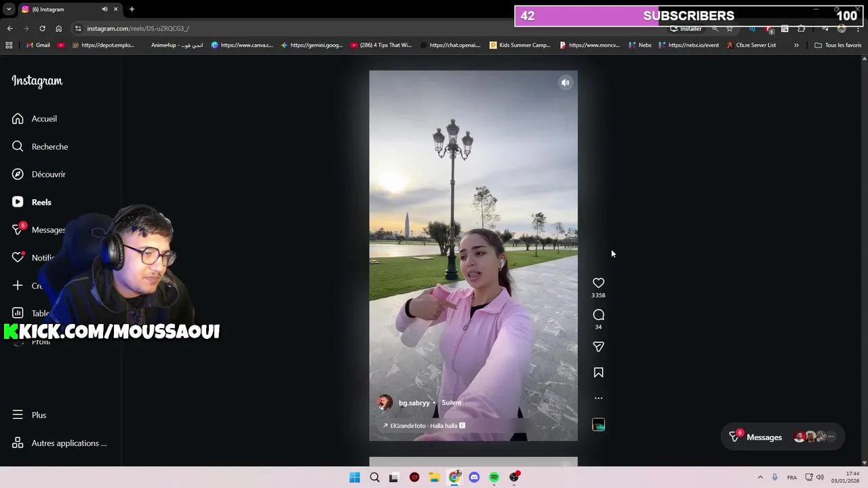The height and width of the screenshot is (488, 868).
Task: Open Gmail bookmark
Action: coord(38,45)
